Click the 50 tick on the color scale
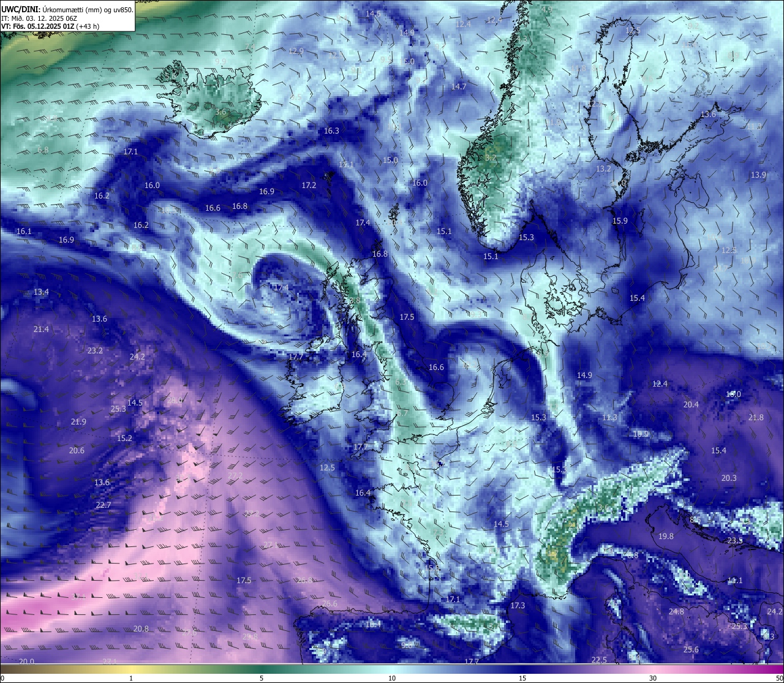784x683 pixels. coord(779,678)
